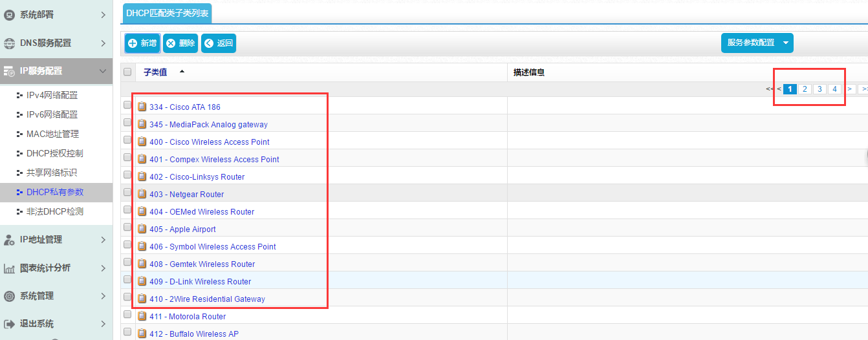Screen dimensions: 868x340
Task: Click the 退出系统 logout icon
Action: 9,324
